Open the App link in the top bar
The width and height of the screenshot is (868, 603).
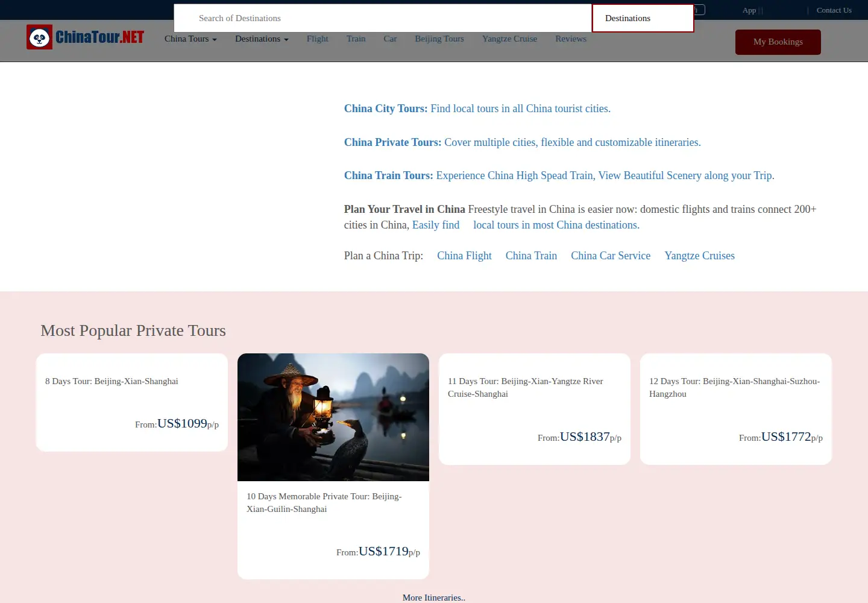749,10
